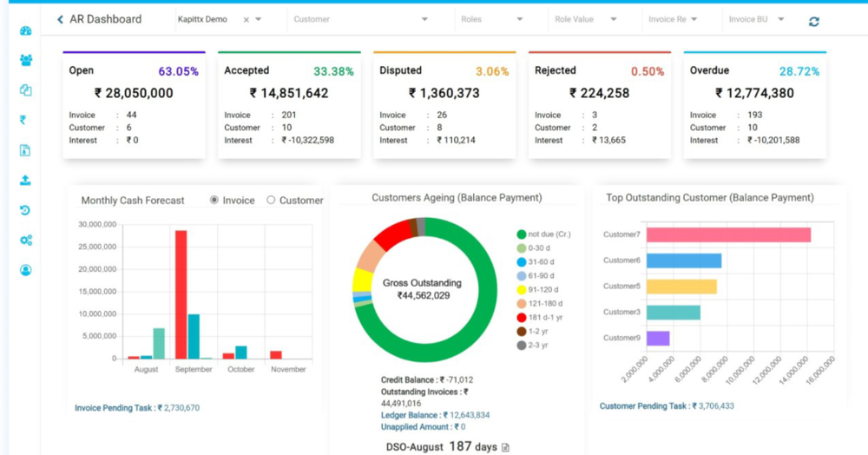Open the Roles filter dropdown

click(491, 19)
